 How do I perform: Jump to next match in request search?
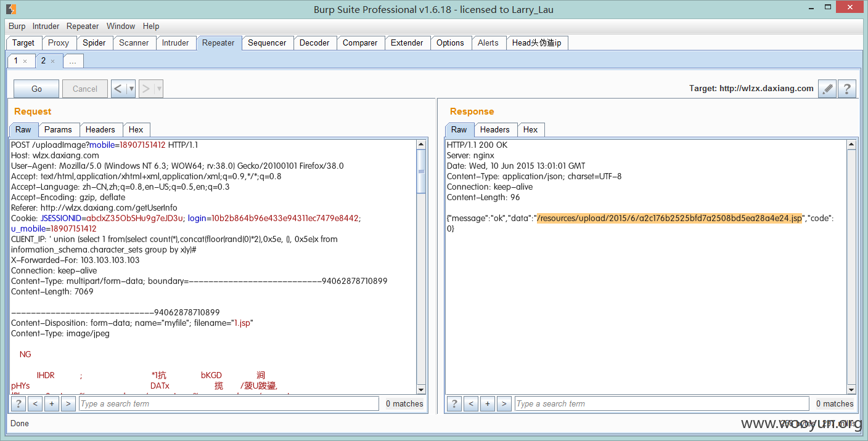[68, 403]
